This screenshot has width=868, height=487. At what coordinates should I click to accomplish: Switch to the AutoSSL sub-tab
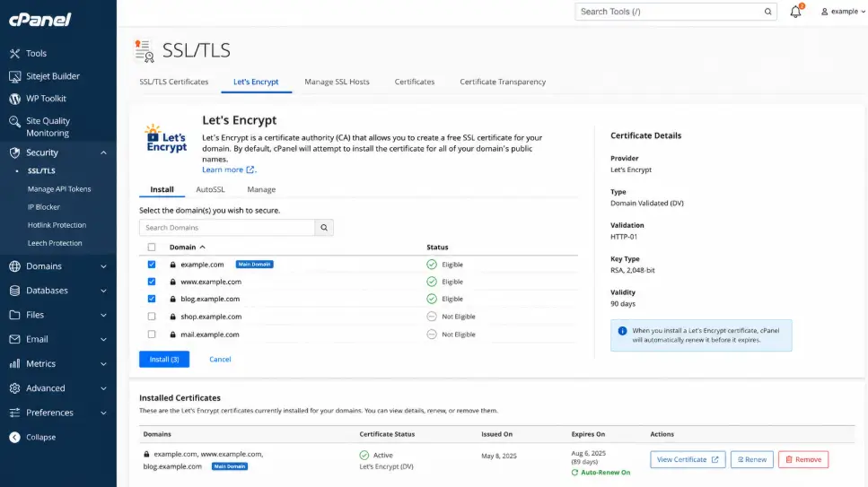[x=210, y=189]
